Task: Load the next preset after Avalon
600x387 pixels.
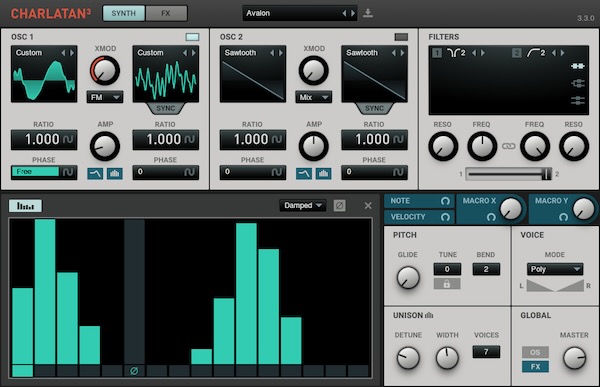Action: [353, 13]
